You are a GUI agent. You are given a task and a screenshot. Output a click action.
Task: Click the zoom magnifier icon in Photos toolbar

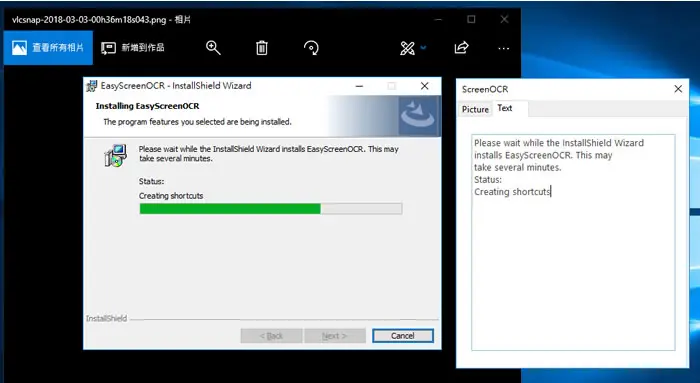(213, 48)
